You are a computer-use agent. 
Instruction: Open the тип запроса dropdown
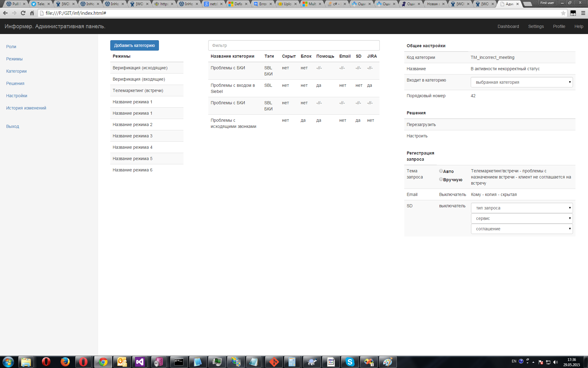point(522,208)
